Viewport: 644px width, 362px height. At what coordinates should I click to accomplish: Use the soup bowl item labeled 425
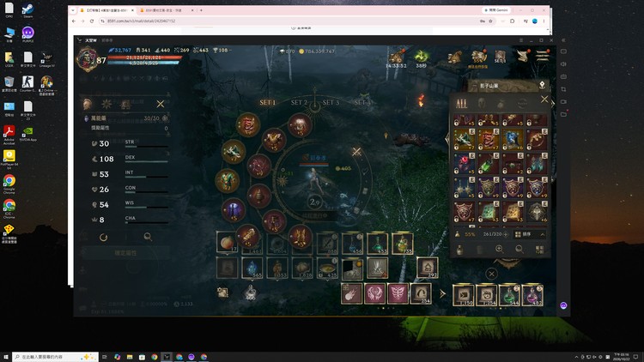coord(327,268)
